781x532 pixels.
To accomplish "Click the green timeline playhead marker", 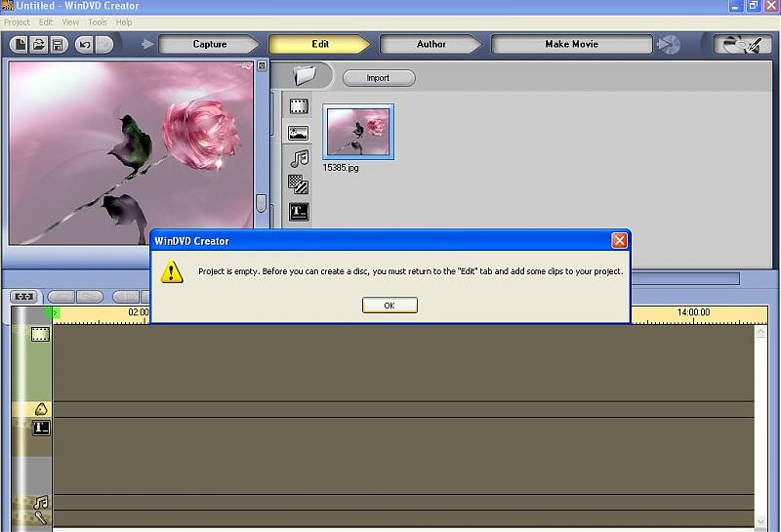I will click(x=53, y=312).
